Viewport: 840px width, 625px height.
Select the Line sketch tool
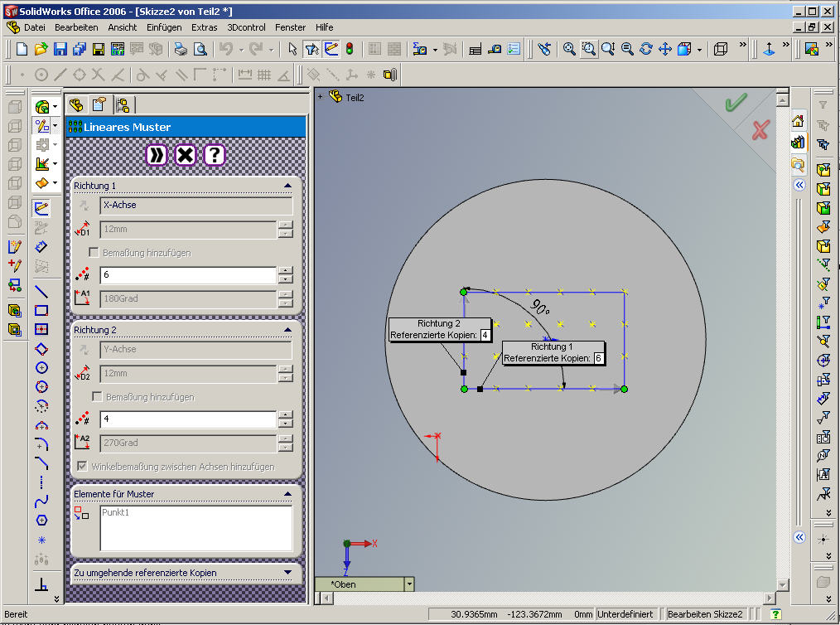[41, 292]
